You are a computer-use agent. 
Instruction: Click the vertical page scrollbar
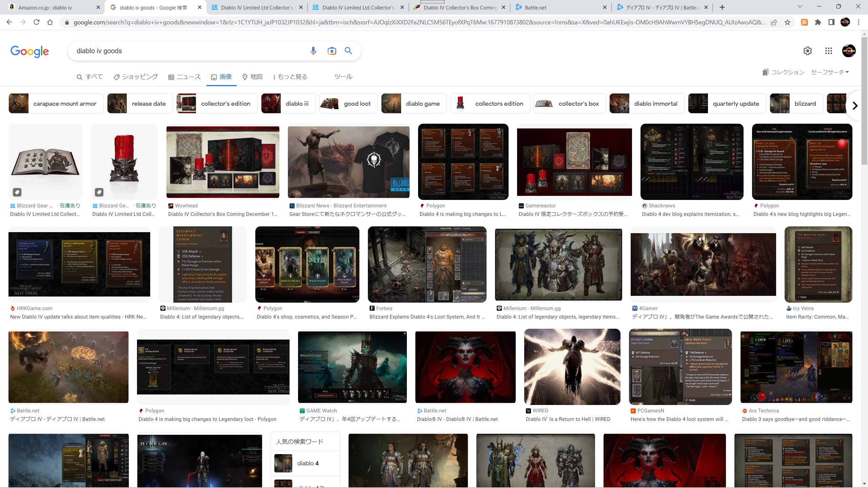[x=864, y=102]
